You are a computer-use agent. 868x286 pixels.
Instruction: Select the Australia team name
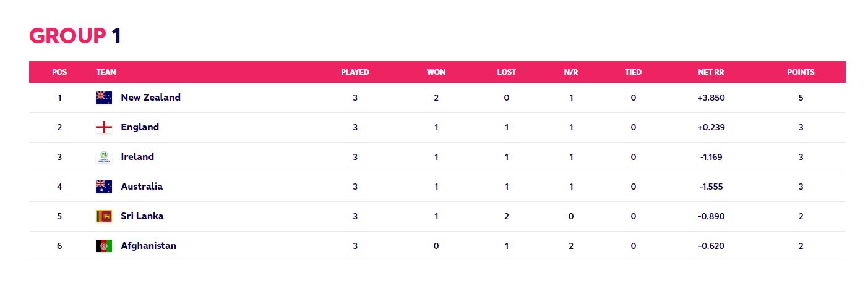click(x=142, y=187)
